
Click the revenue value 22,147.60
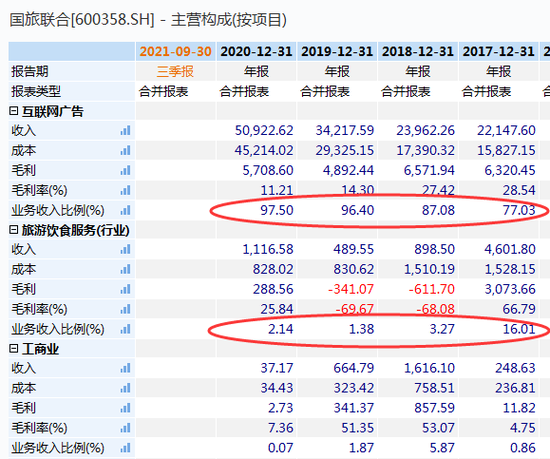[x=506, y=130]
